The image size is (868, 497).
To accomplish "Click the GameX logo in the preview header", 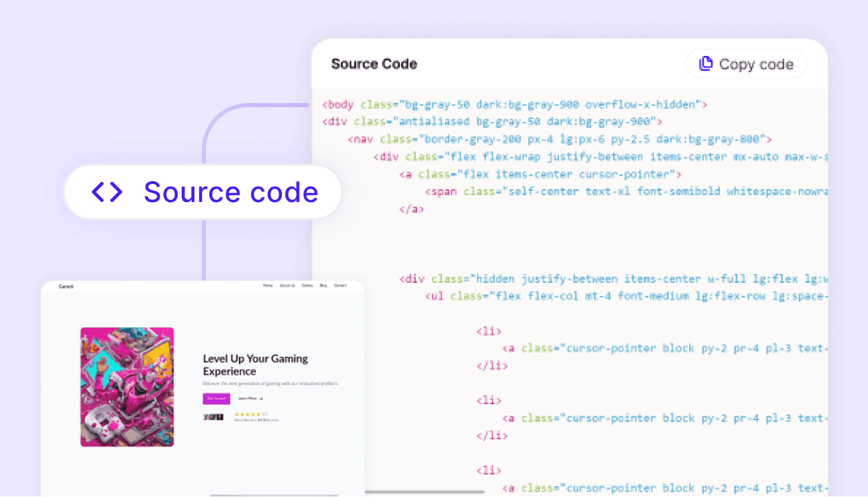I will pyautogui.click(x=65, y=285).
